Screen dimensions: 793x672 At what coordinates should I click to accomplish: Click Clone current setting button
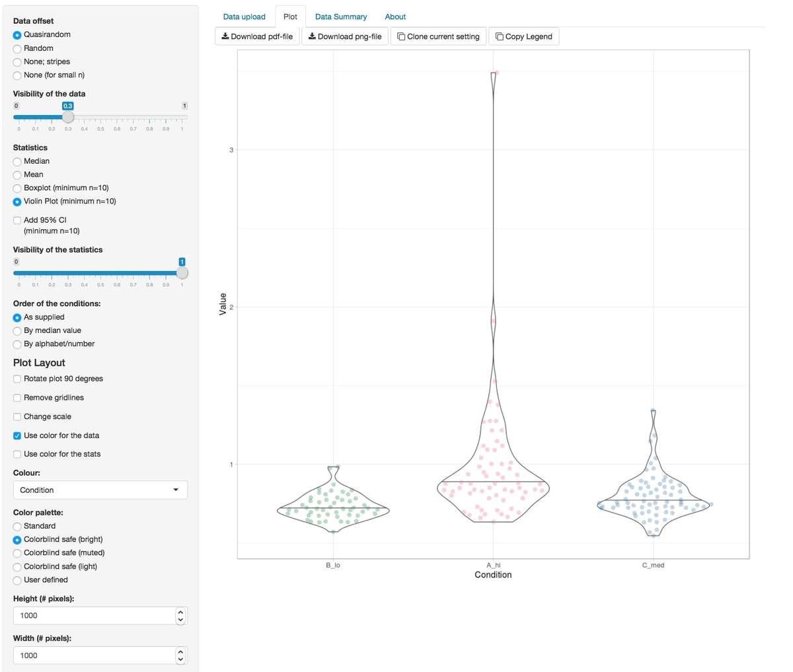coord(439,36)
